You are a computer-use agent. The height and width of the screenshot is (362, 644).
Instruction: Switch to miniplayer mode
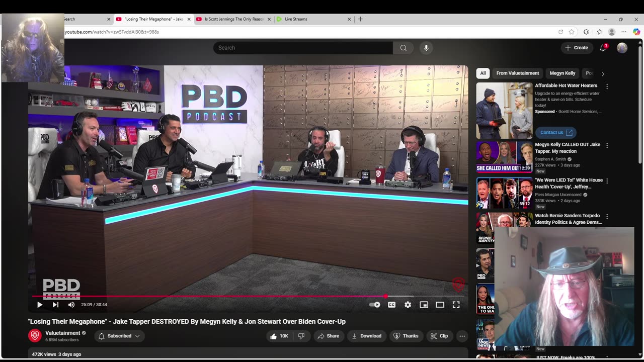tap(424, 305)
